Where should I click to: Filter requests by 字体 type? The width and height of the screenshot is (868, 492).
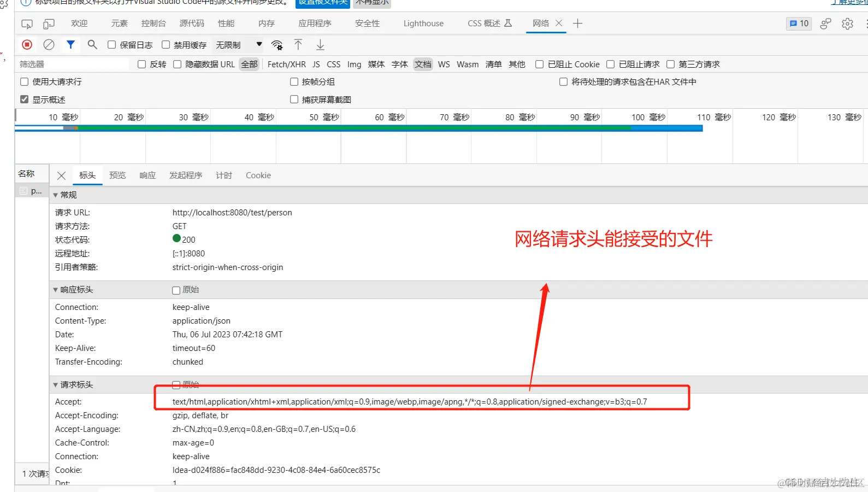pos(400,65)
